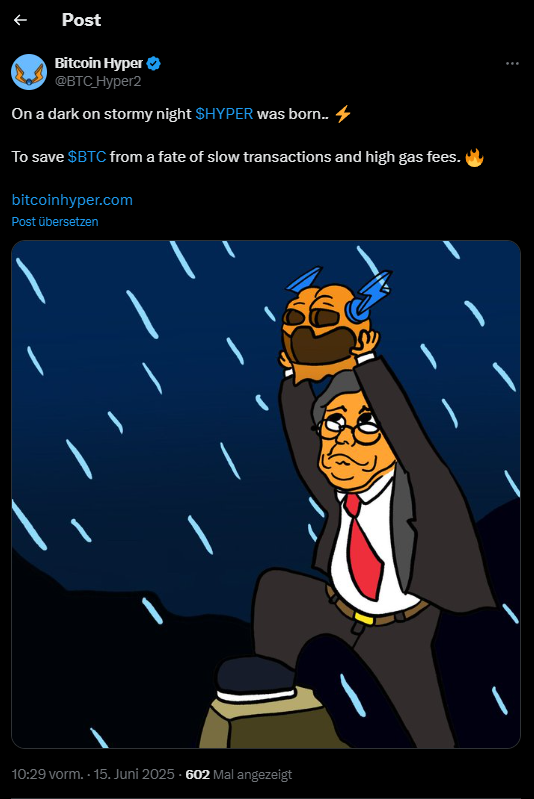This screenshot has width=534, height=799.
Task: Click the 15. Juni 2025 date
Action: click(x=134, y=775)
